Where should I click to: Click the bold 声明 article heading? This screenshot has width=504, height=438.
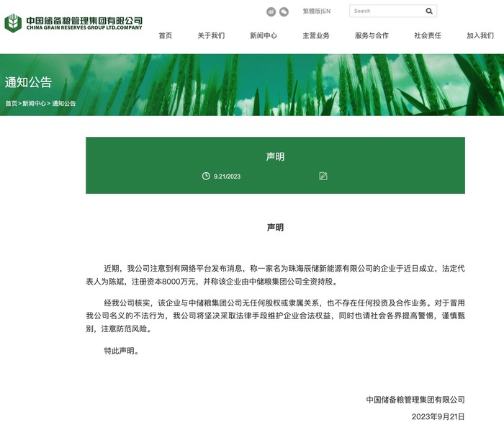point(275,228)
